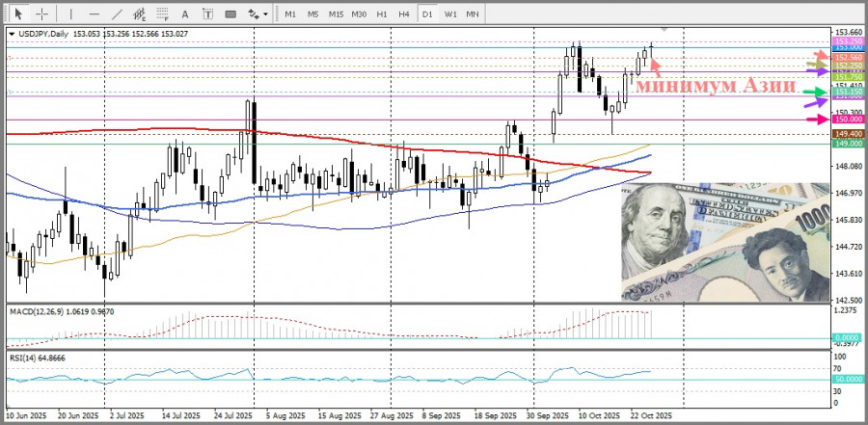
Task: Click the 2 Jul 2025 date label
Action: point(126,415)
